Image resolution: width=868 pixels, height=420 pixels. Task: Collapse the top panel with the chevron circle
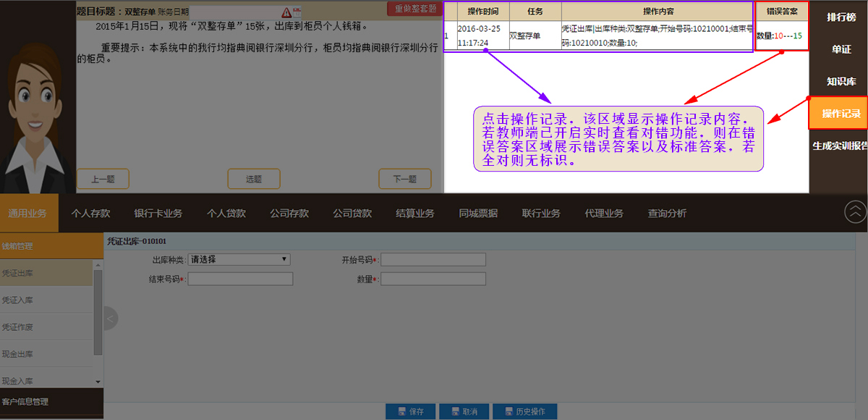855,211
